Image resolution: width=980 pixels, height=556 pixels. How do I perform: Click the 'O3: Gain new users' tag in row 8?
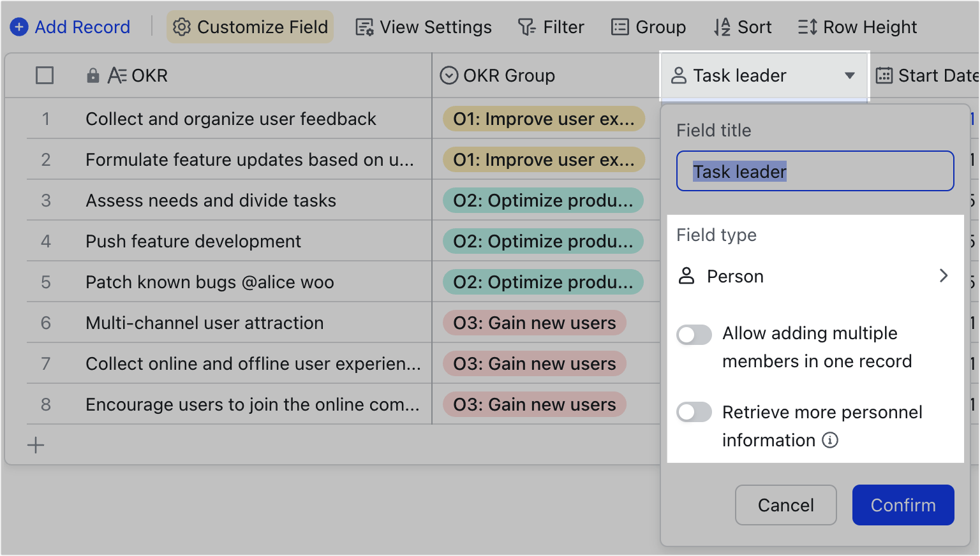coord(535,404)
